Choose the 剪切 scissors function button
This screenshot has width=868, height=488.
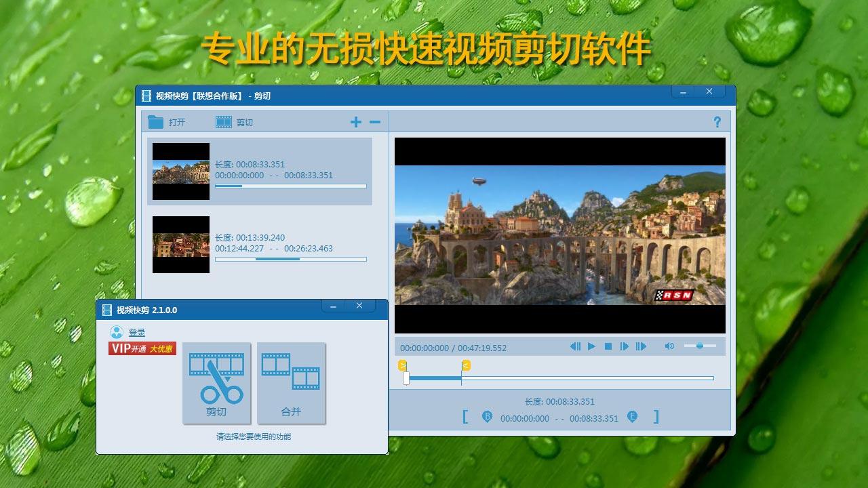click(216, 383)
